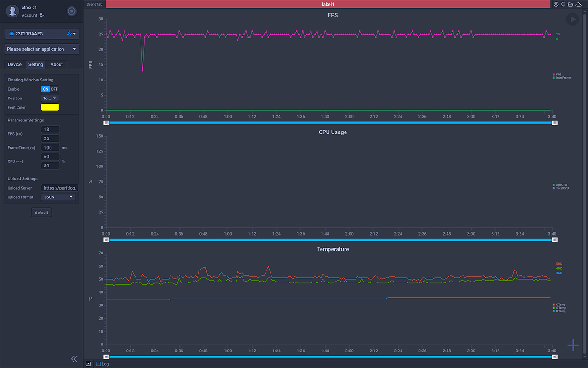Click the FPS chart title
Image resolution: width=588 pixels, height=368 pixels.
tap(333, 15)
